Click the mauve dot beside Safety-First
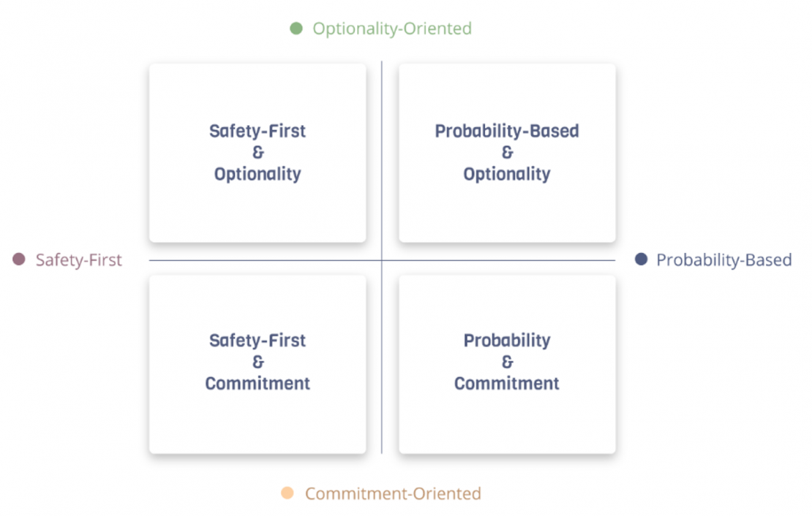Screen dimensions: 812x516 pos(19,259)
